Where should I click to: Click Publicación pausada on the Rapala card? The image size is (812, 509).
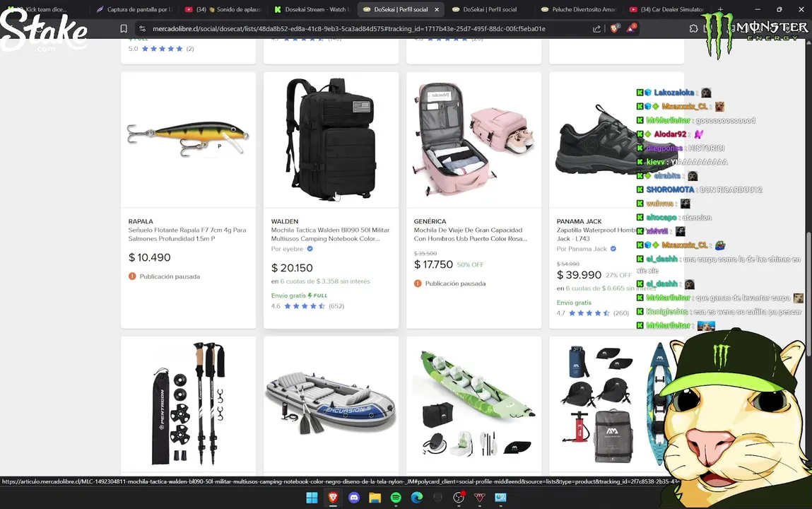170,276
